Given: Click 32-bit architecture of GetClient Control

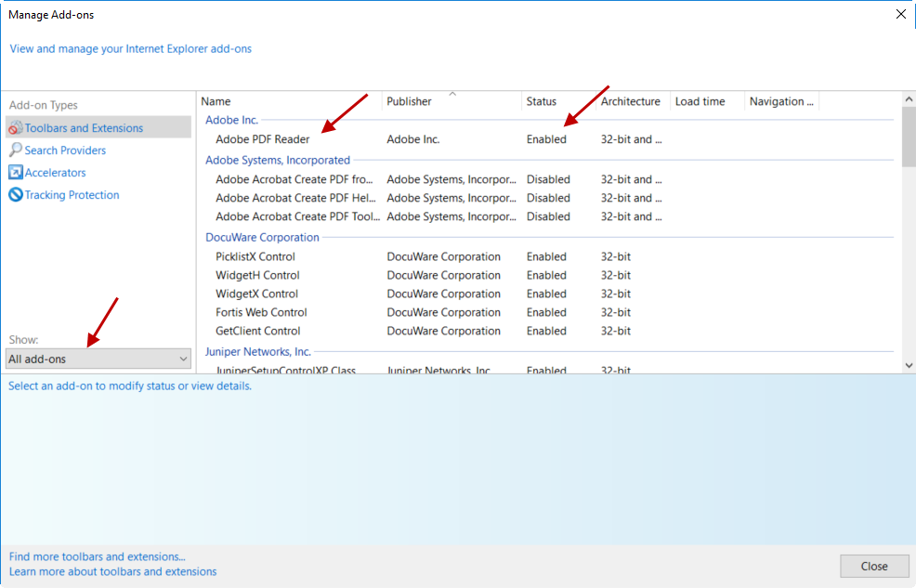Looking at the screenshot, I should tap(616, 331).
